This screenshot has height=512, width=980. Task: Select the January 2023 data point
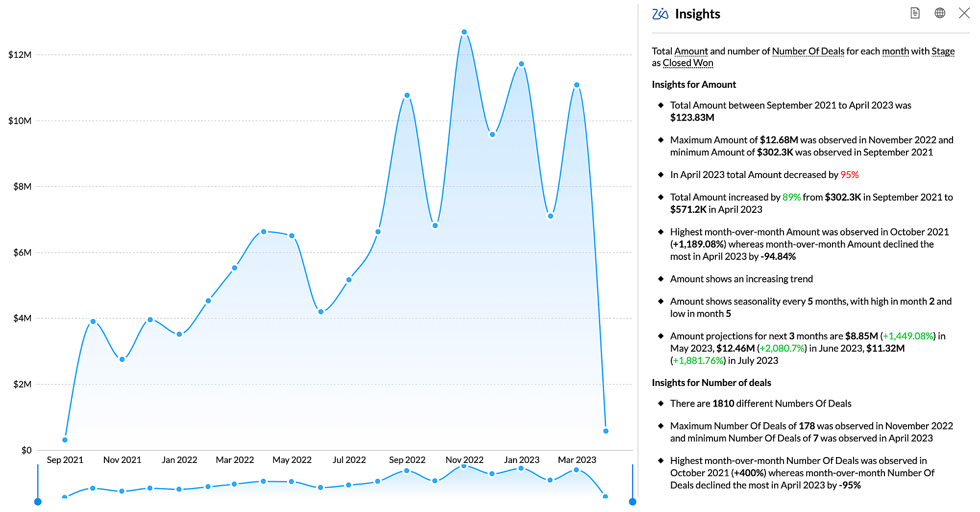coord(521,64)
